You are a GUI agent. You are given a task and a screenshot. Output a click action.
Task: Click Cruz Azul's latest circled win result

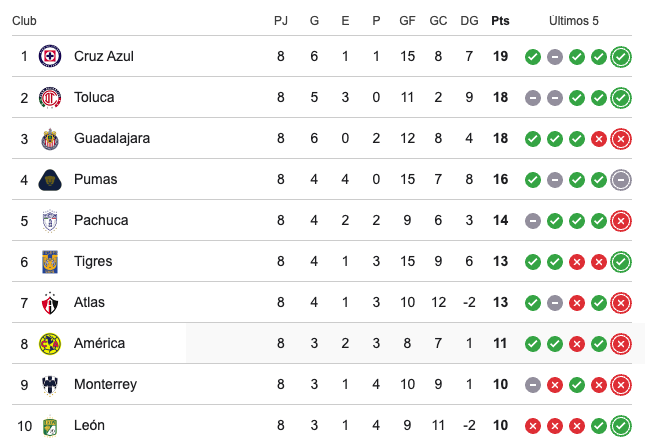click(x=621, y=56)
